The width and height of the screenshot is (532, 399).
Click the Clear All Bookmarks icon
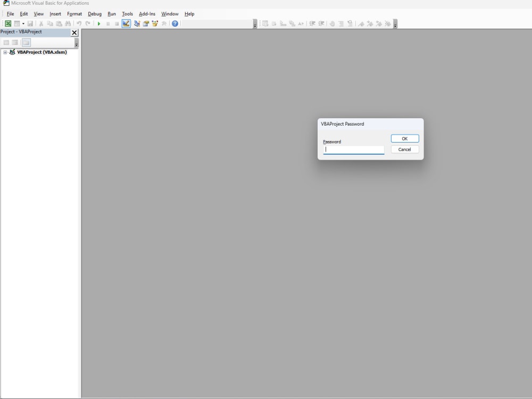[388, 23]
